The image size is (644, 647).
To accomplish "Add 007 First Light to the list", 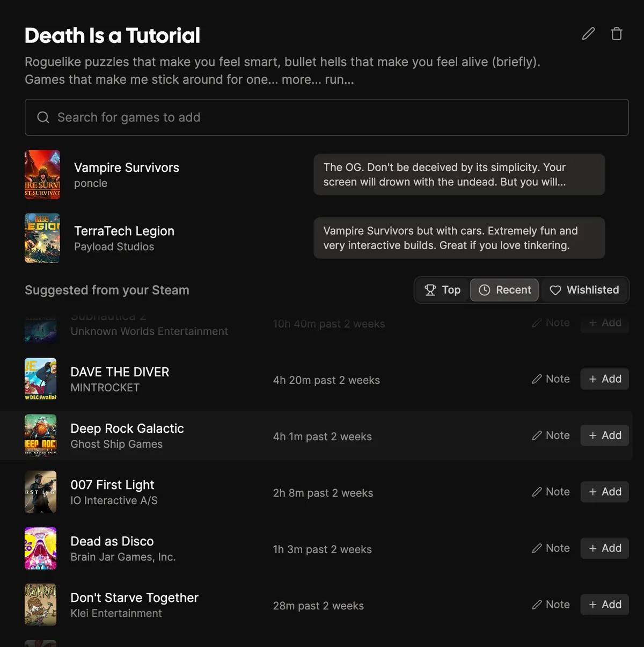I will click(605, 492).
